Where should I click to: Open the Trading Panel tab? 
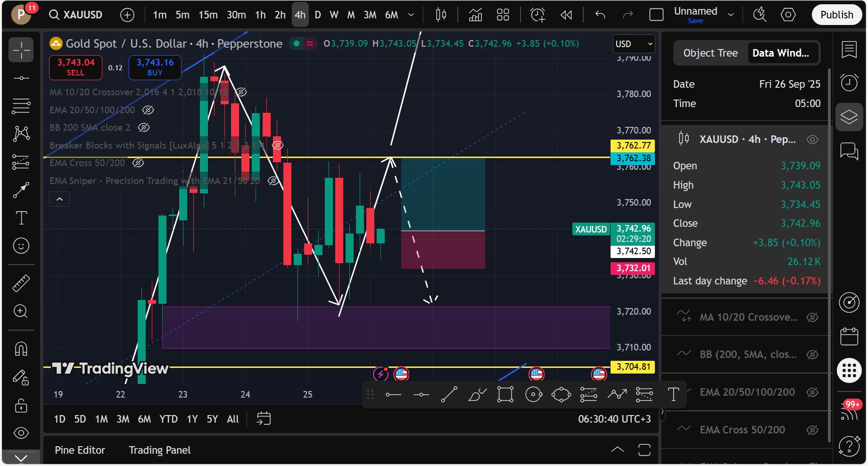pyautogui.click(x=160, y=450)
